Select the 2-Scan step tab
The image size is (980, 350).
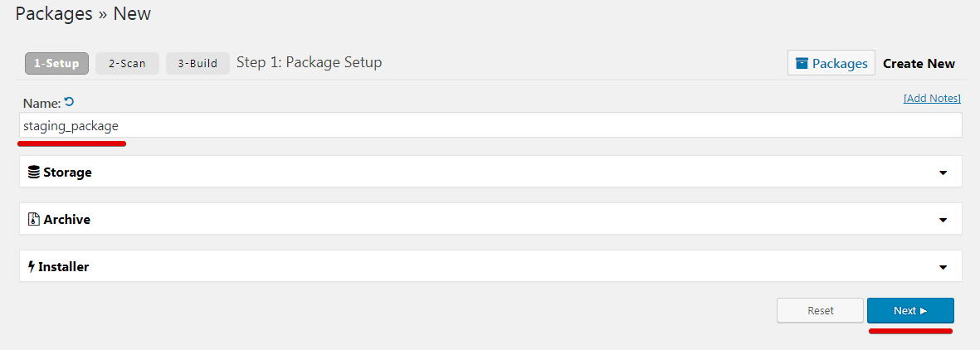(x=128, y=64)
